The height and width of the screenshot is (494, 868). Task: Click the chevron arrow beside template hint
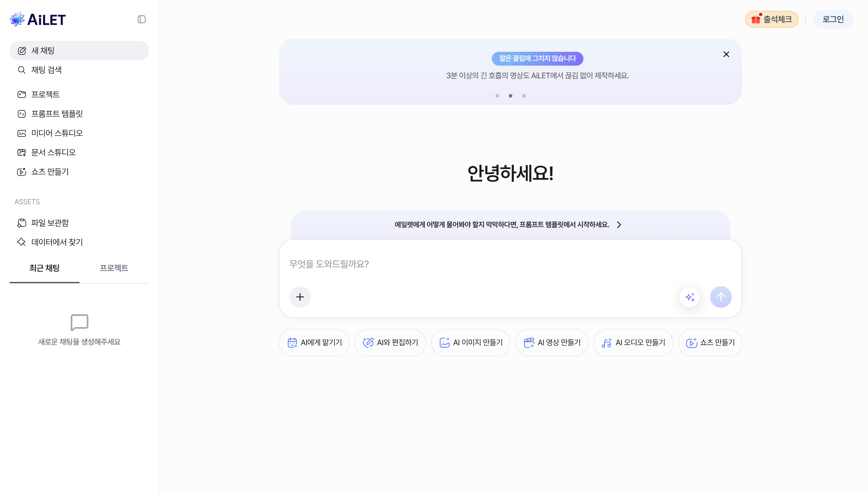tap(619, 225)
